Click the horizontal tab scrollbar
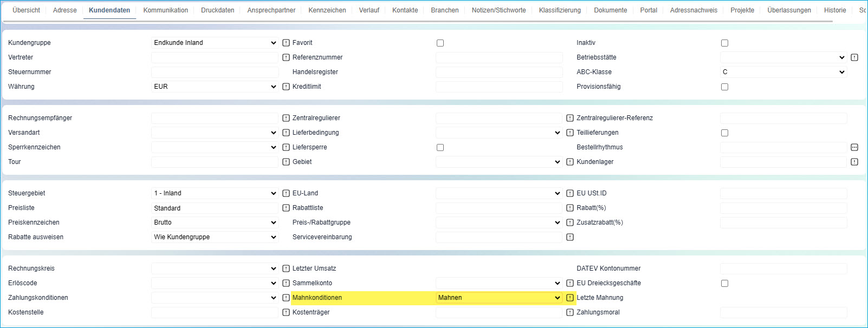Screen dimensions: 868x328 [417, 22]
